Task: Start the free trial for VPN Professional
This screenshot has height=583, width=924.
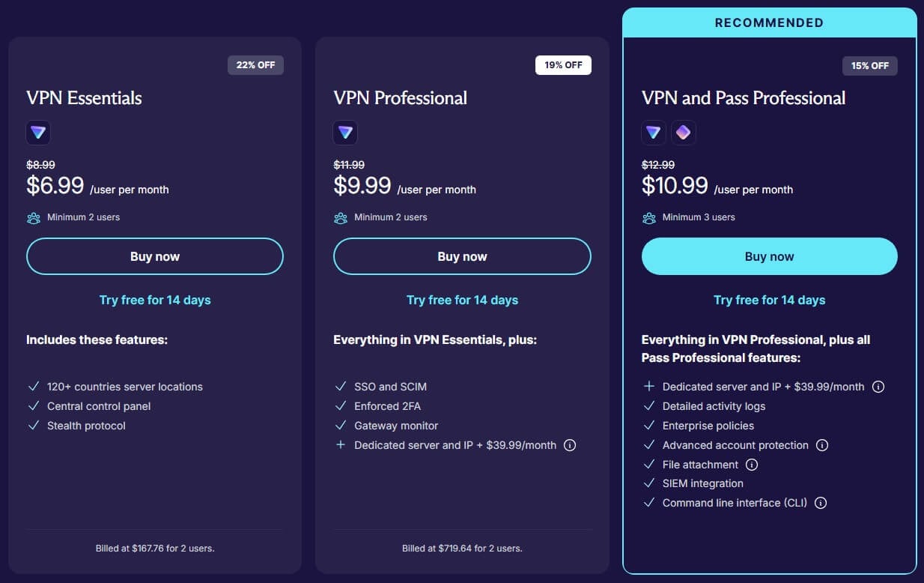Action: tap(461, 300)
